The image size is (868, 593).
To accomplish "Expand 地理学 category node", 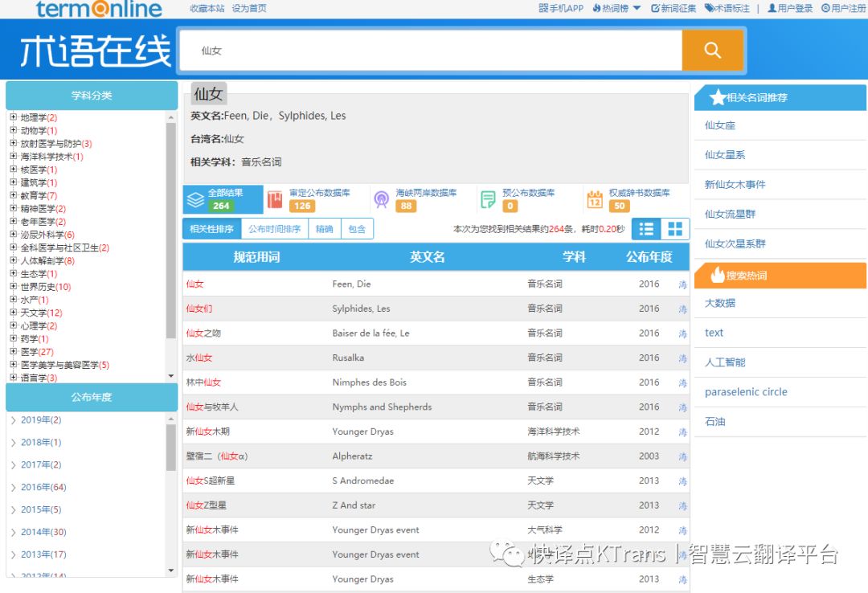I will [14, 117].
